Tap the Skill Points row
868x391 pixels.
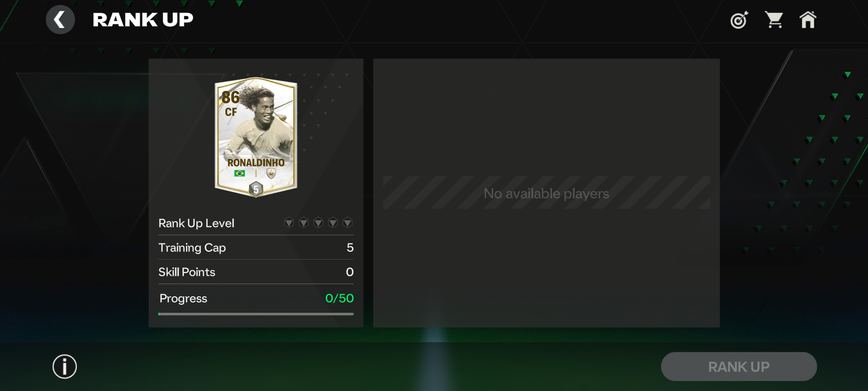click(x=256, y=272)
